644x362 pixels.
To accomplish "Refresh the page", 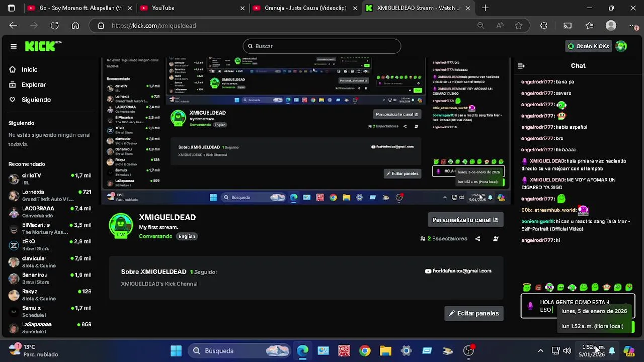I will click(54, 26).
